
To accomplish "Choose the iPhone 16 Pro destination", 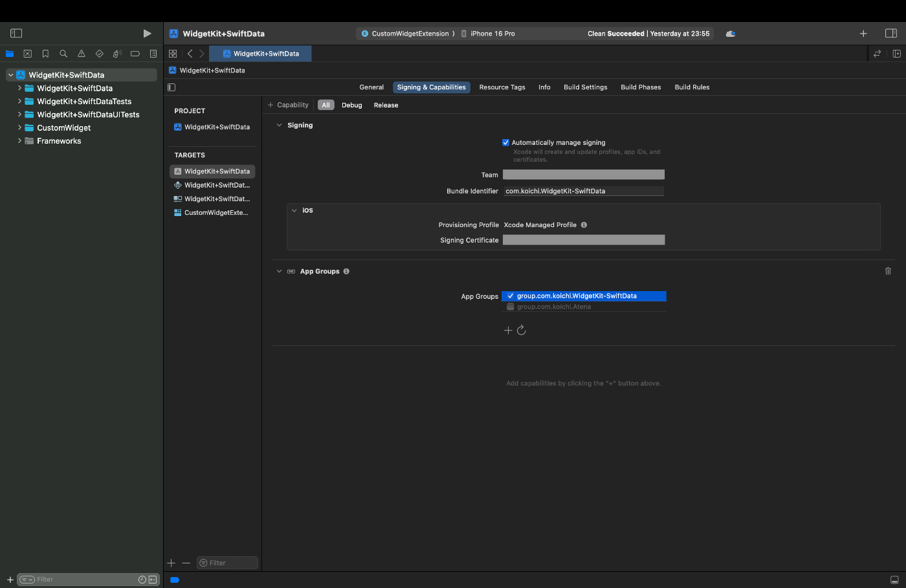I will pyautogui.click(x=488, y=34).
